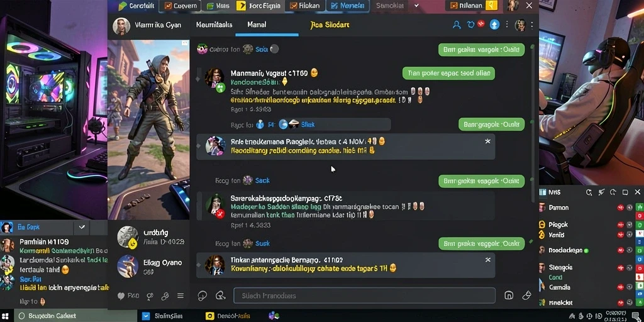
Task: Click the redo arrow icon in NHS panel header
Action: pyautogui.click(x=613, y=192)
